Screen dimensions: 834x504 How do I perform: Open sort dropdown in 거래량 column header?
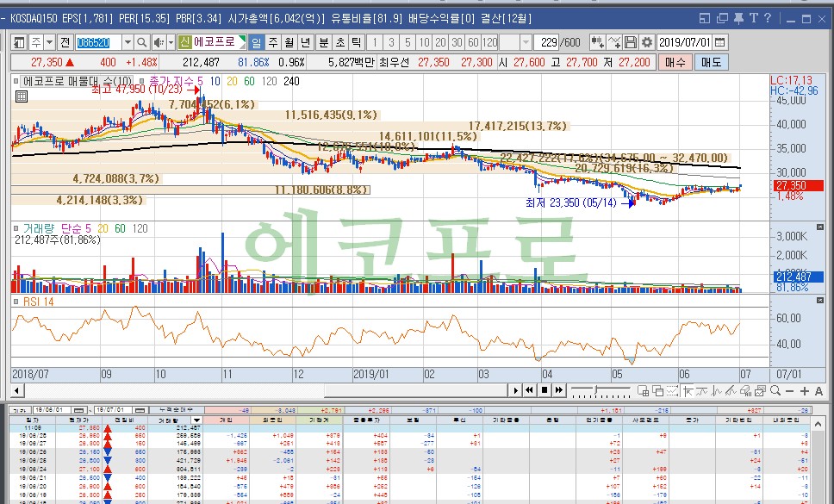pos(196,420)
